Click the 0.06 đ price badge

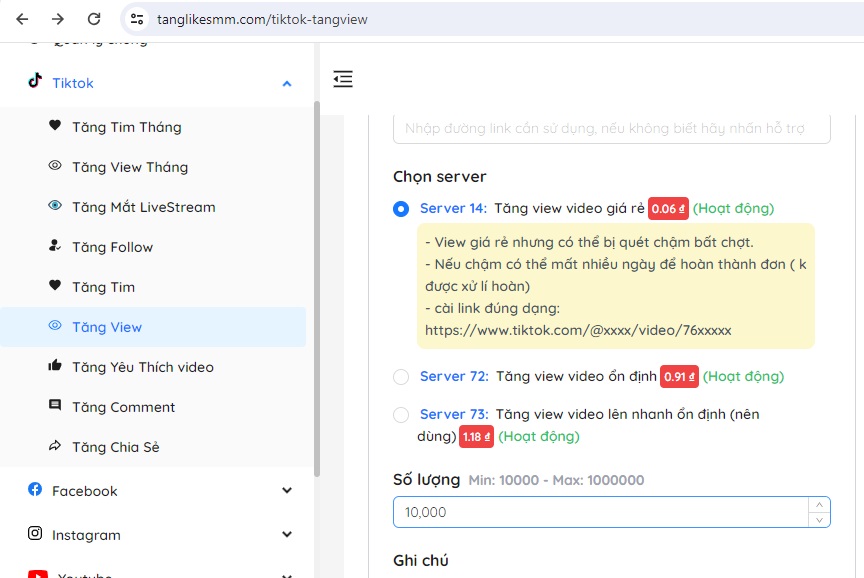pos(668,209)
